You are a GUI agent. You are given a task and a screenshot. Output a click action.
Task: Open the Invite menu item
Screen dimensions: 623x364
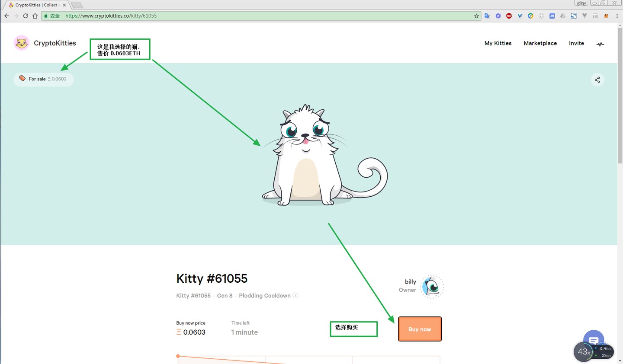(576, 43)
